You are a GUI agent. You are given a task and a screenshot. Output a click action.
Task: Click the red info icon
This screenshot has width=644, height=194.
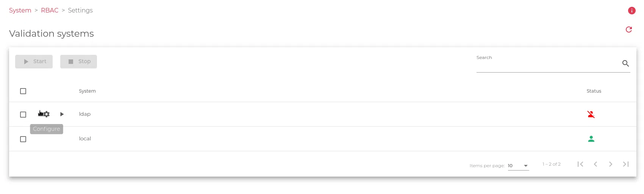[631, 11]
